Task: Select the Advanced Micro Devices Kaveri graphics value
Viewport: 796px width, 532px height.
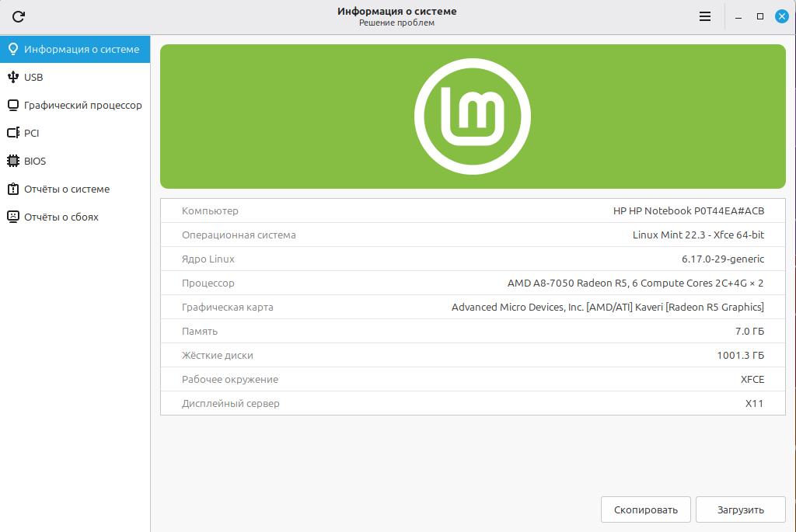Action: click(x=608, y=307)
